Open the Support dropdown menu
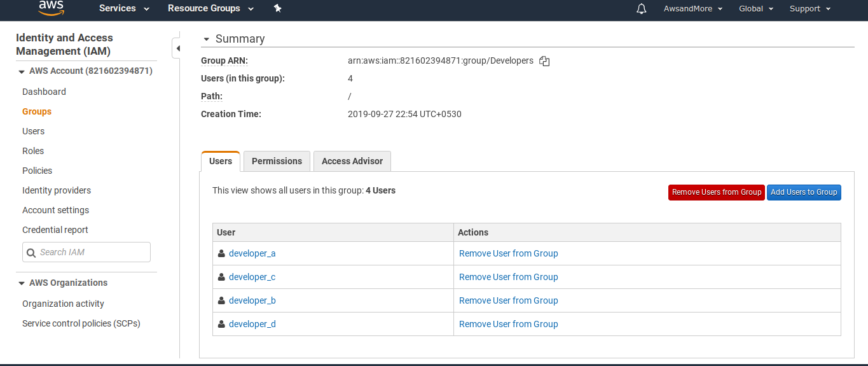868x366 pixels. [x=810, y=9]
